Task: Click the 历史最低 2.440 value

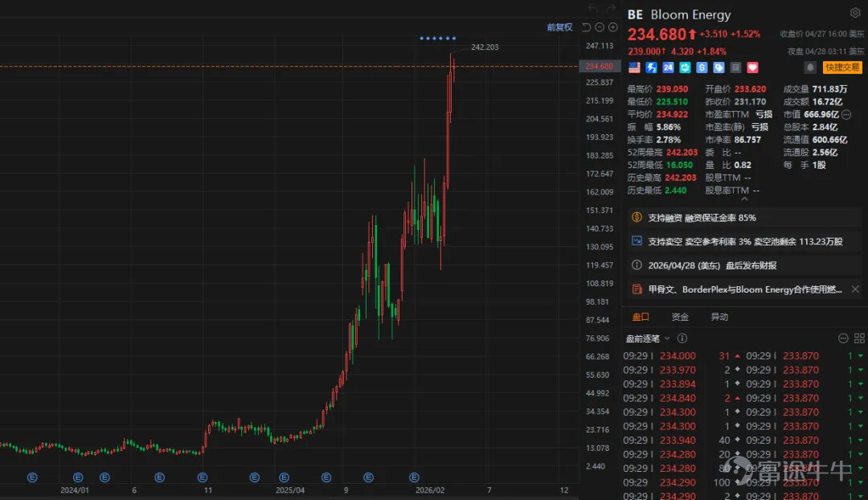Action: click(x=675, y=191)
